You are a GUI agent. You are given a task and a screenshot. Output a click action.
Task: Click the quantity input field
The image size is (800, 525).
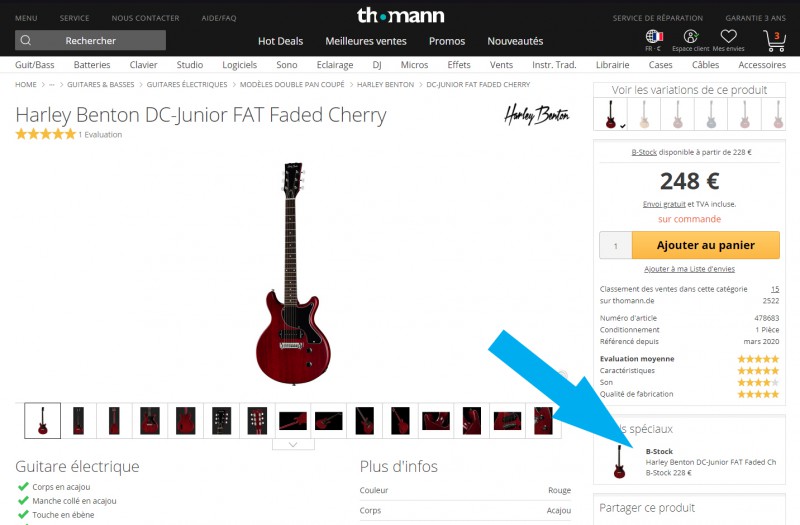[x=616, y=245]
